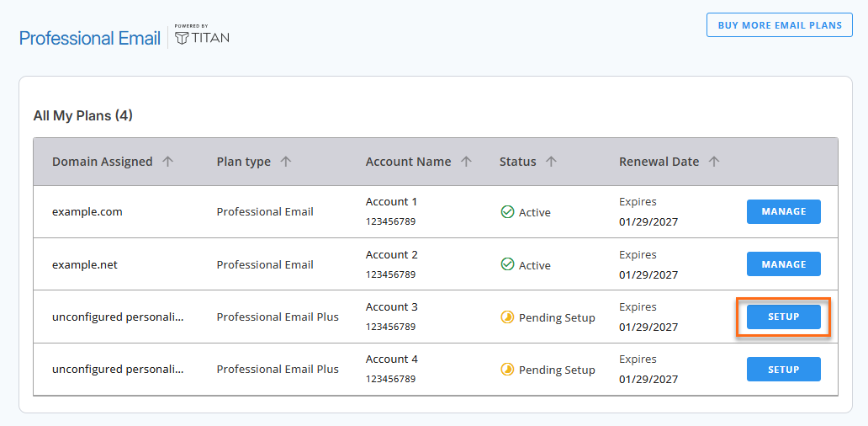The width and height of the screenshot is (868, 426).
Task: Click Account 3 name text
Action: (x=391, y=307)
